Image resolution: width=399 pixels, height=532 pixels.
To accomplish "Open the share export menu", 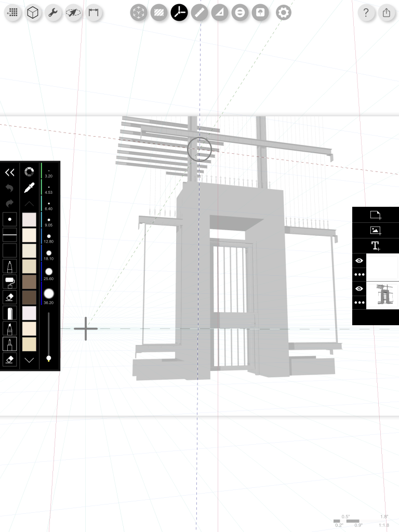I will [386, 13].
